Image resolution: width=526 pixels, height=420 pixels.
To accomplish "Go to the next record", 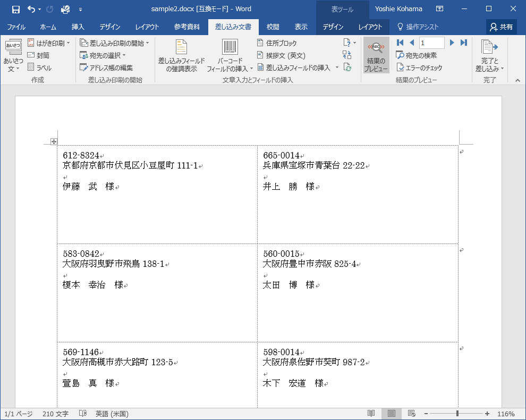I will [452, 43].
